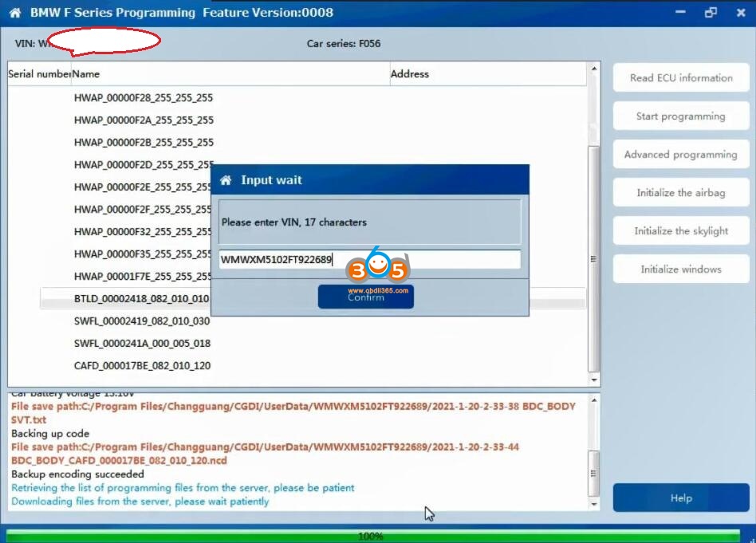Select row SWFL_0000241A_000_005_018

tap(142, 344)
